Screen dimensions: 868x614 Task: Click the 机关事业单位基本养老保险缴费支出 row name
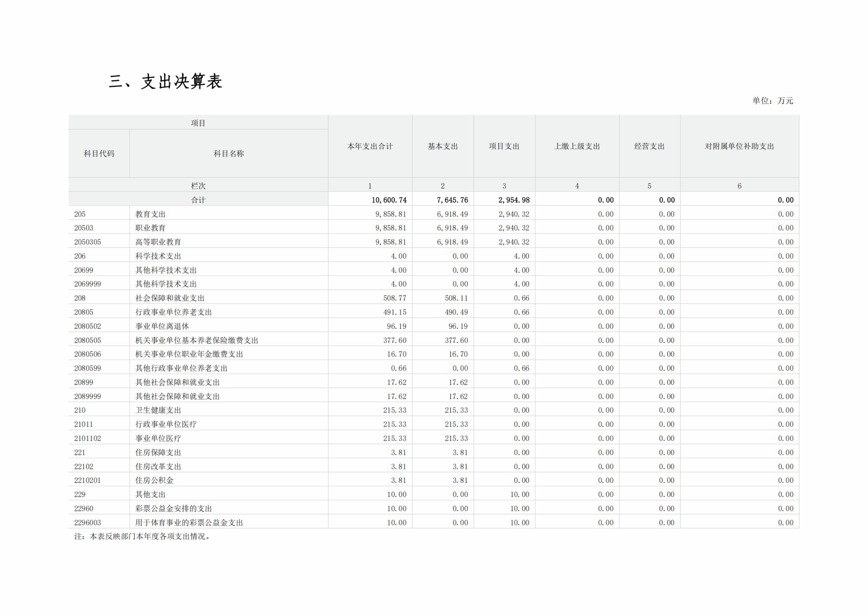coord(197,340)
